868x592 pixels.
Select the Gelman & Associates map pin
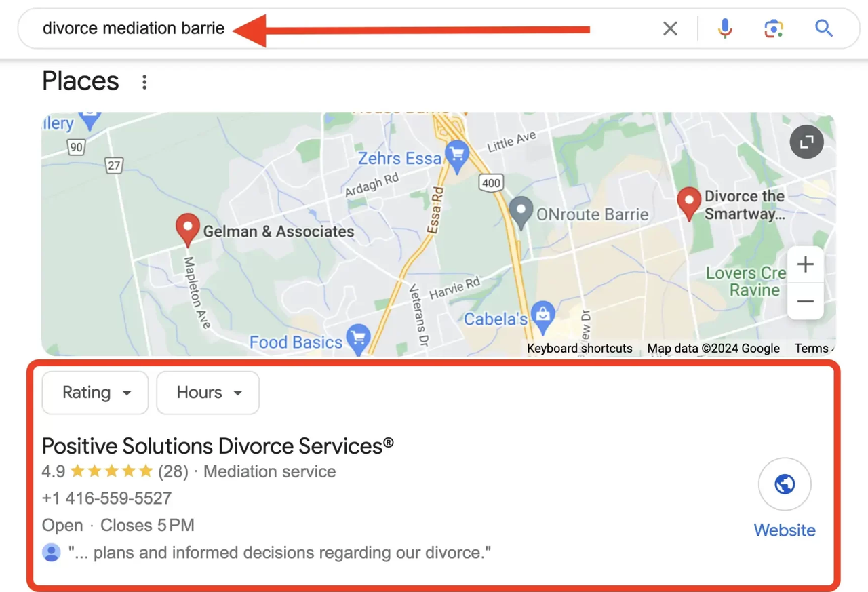[188, 231]
